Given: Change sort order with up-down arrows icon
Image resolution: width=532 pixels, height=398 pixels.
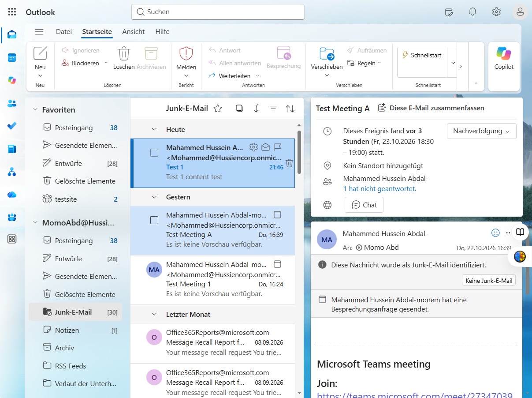Looking at the screenshot, I should click(290, 109).
